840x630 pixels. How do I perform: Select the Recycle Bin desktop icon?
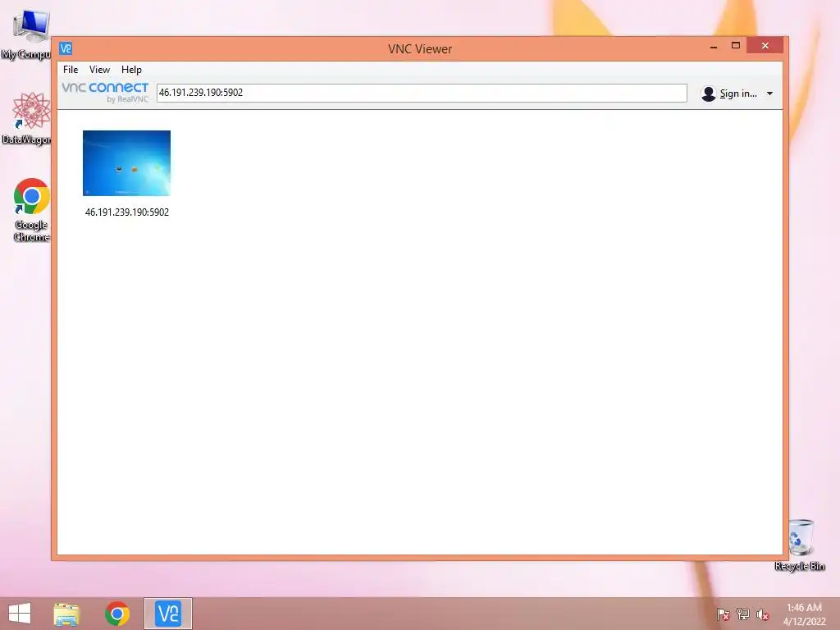[801, 545]
